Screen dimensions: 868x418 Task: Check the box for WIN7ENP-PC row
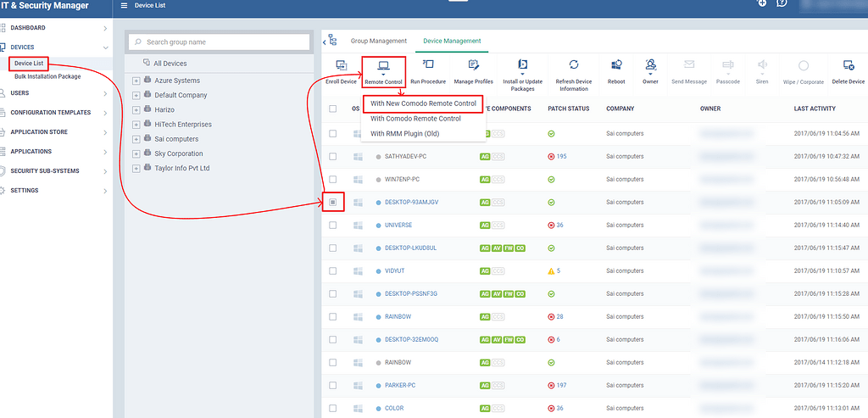[x=332, y=180]
